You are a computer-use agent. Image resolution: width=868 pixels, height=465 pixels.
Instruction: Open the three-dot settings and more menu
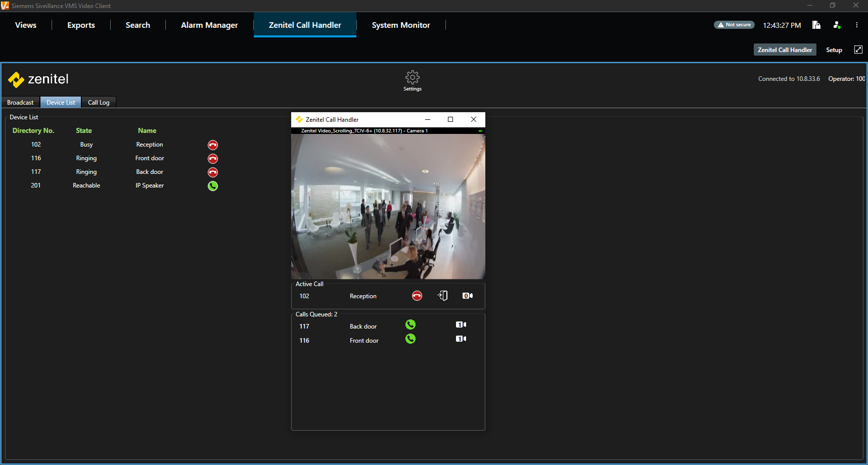coord(856,25)
